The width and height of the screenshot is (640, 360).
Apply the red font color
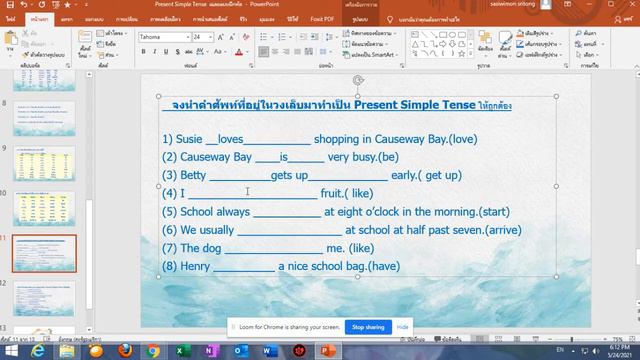[x=239, y=52]
